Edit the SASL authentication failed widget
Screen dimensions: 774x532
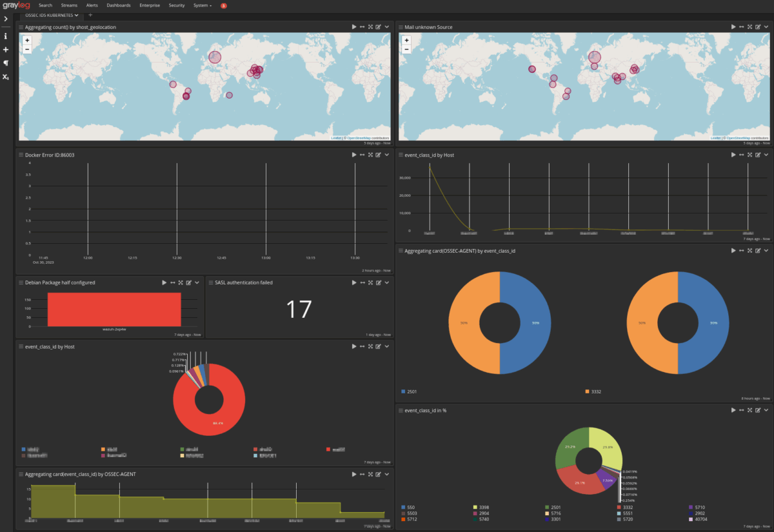pyautogui.click(x=378, y=282)
